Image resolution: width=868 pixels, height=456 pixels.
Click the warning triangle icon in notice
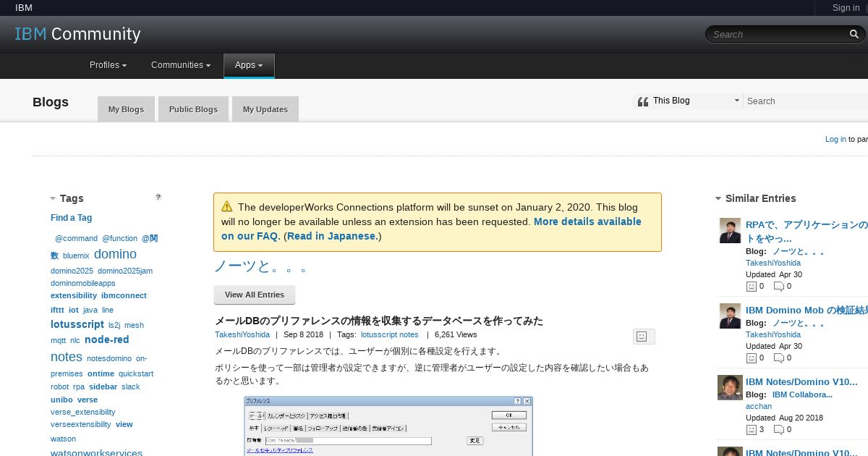227,206
